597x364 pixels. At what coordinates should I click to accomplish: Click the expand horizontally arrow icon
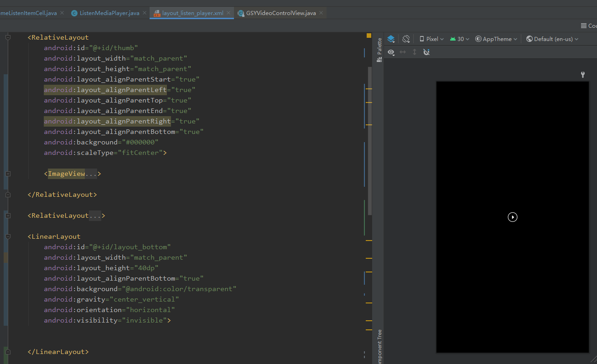(403, 52)
